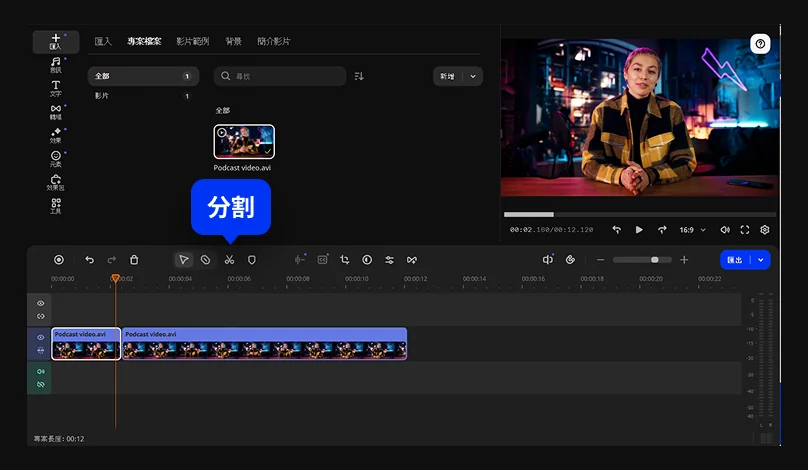Mute the audio track speaker icon
The height and width of the screenshot is (470, 808).
(x=41, y=372)
